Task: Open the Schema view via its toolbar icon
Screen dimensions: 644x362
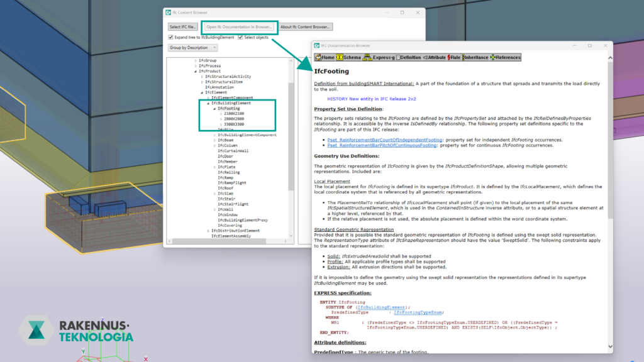Action: 341,57
